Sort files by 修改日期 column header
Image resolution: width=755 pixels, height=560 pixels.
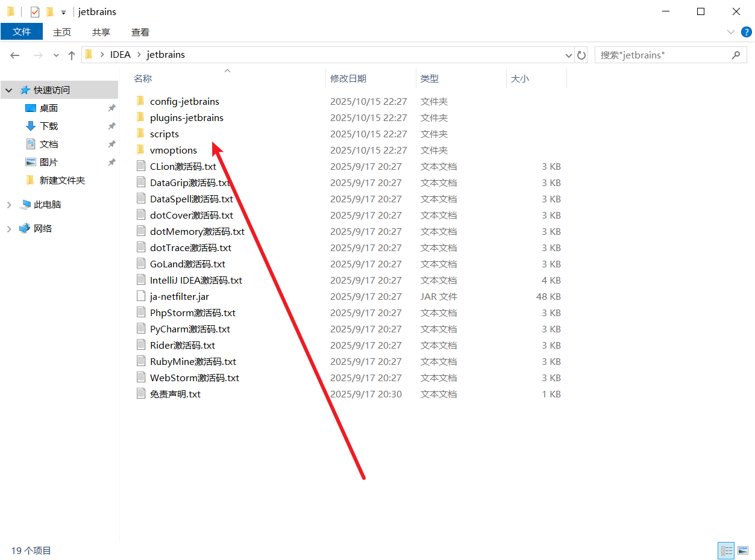(x=348, y=78)
